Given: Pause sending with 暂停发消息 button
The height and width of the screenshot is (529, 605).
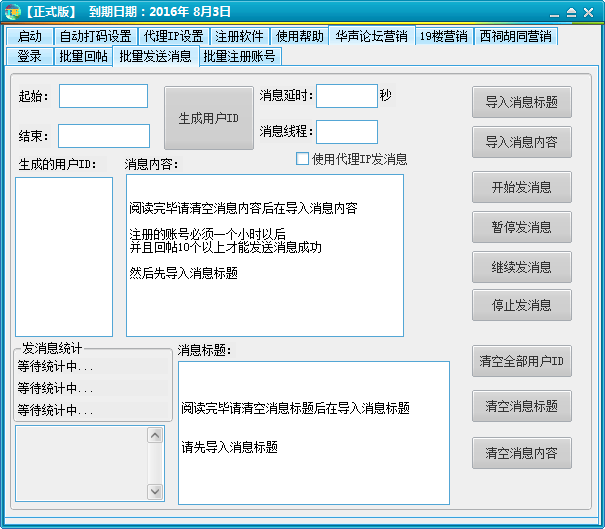Looking at the screenshot, I should point(521,227).
